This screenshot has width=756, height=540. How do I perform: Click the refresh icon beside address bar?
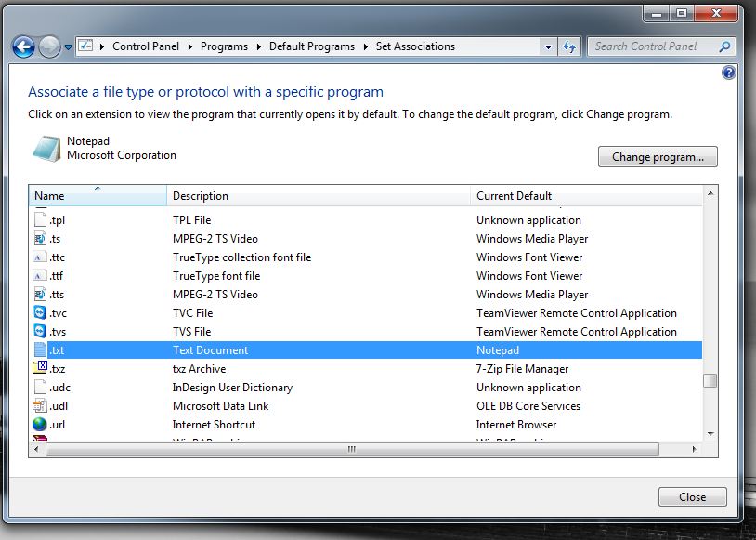569,46
